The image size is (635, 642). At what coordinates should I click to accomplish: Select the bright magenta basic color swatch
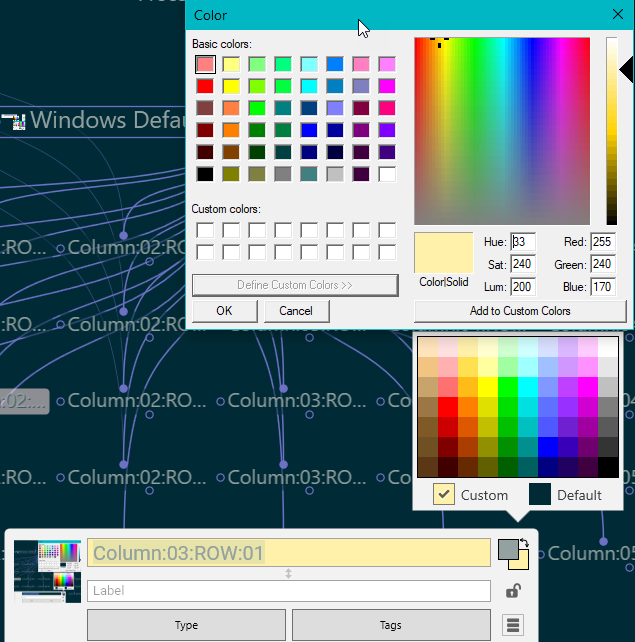(x=387, y=86)
